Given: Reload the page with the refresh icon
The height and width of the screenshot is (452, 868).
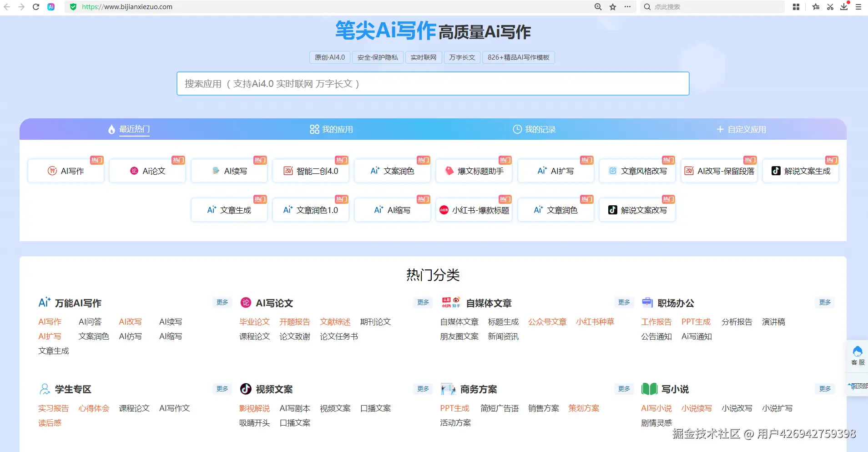Looking at the screenshot, I should [36, 7].
